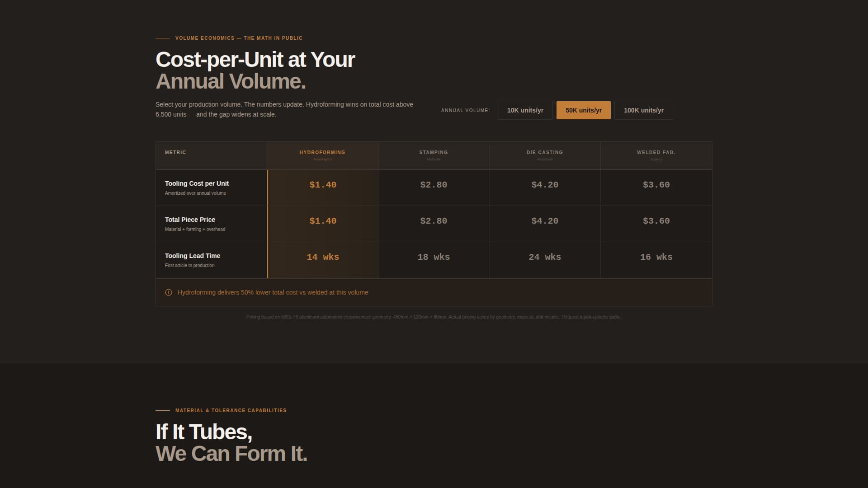Click the METRIC header cell
The height and width of the screenshot is (488, 868).
click(175, 152)
